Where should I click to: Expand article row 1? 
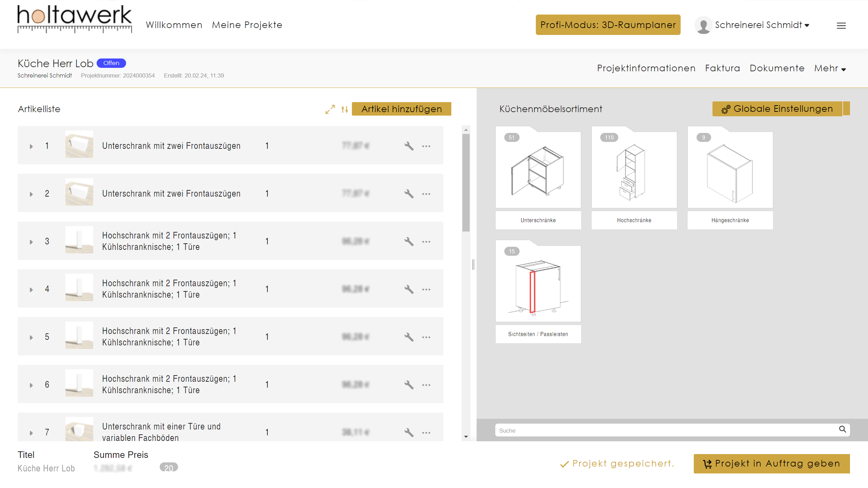tap(31, 146)
